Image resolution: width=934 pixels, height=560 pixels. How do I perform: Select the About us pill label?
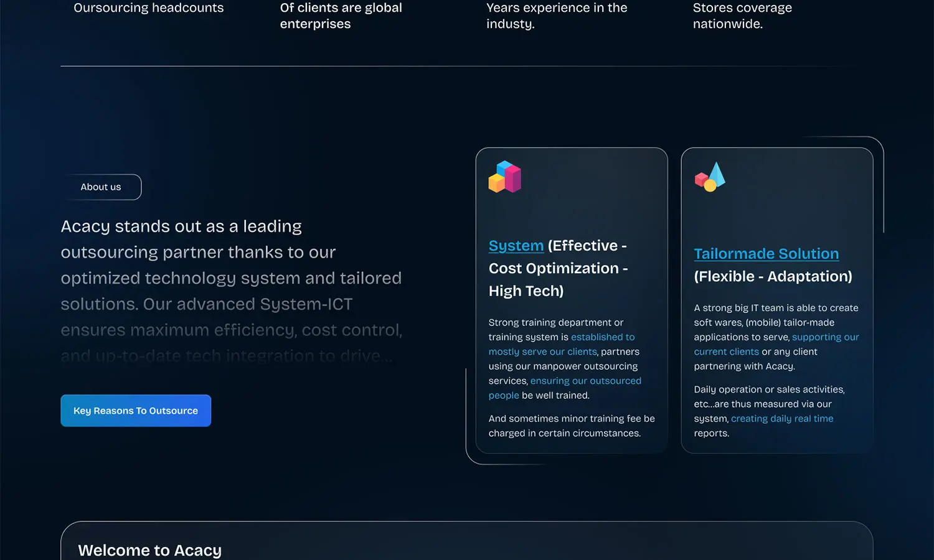tap(101, 187)
